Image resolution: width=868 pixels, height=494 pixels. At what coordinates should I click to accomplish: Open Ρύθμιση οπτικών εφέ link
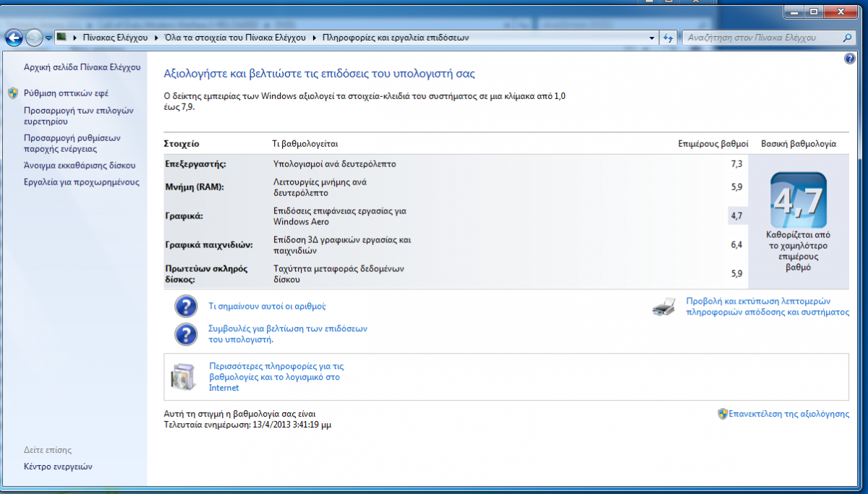(x=66, y=93)
